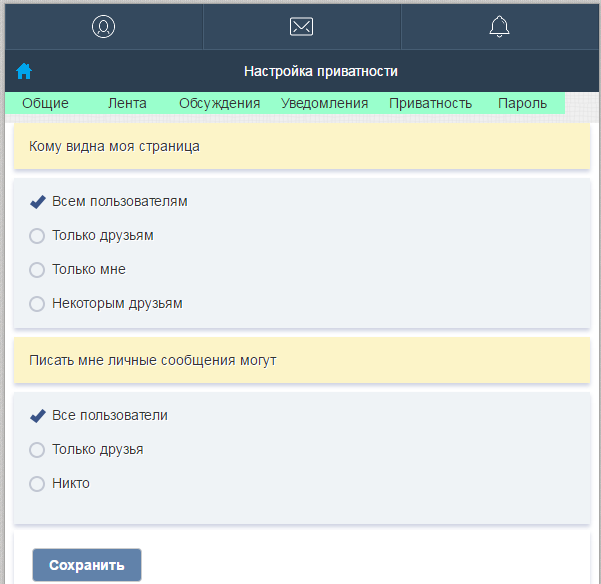Select Только друзья messages option

(37, 450)
